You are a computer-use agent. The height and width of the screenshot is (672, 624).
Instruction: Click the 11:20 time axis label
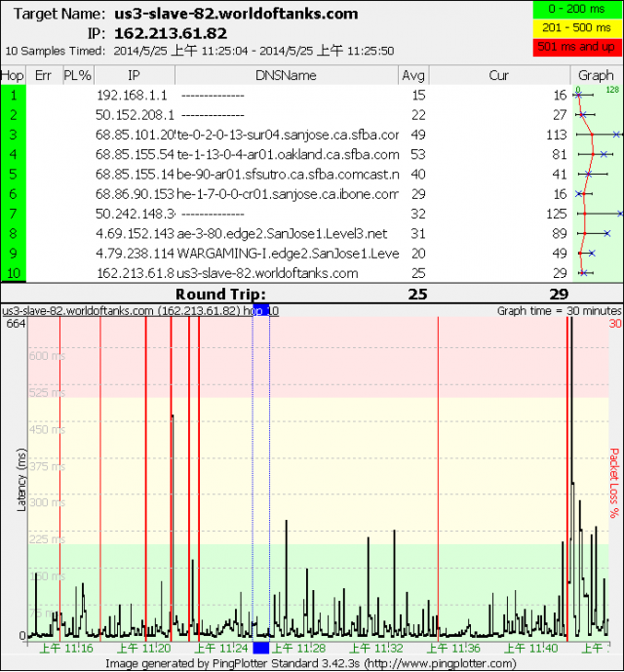(x=144, y=648)
